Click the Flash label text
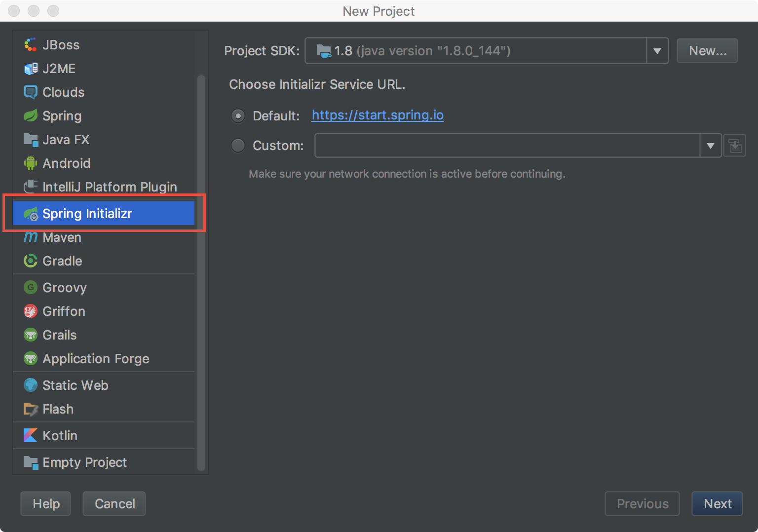758x532 pixels. tap(58, 409)
